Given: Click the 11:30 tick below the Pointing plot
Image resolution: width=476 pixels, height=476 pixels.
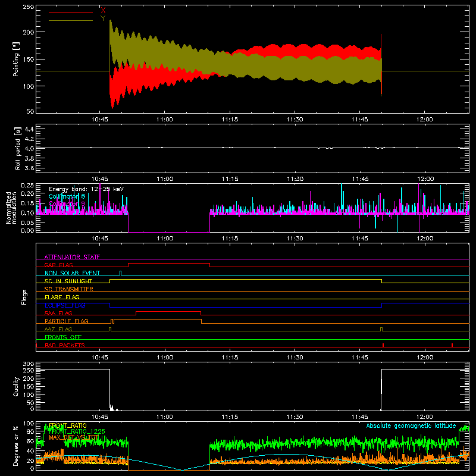Looking at the screenshot, I should pyautogui.click(x=295, y=120).
